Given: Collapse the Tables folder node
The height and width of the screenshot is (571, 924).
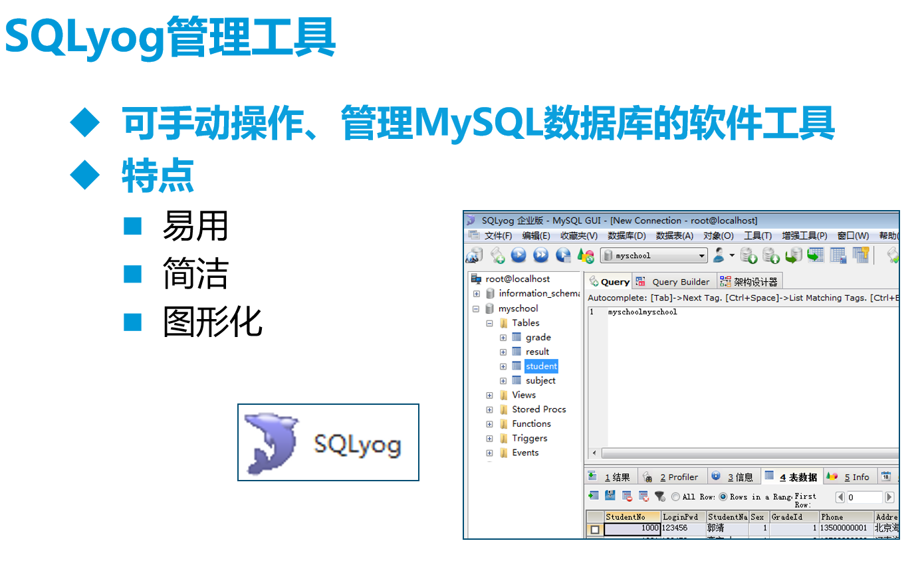Looking at the screenshot, I should [490, 324].
